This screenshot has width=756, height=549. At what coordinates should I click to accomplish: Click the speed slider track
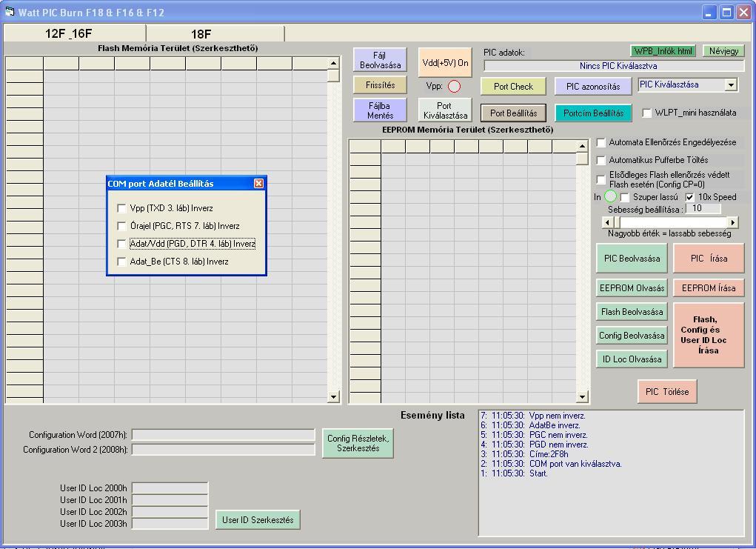click(675, 222)
